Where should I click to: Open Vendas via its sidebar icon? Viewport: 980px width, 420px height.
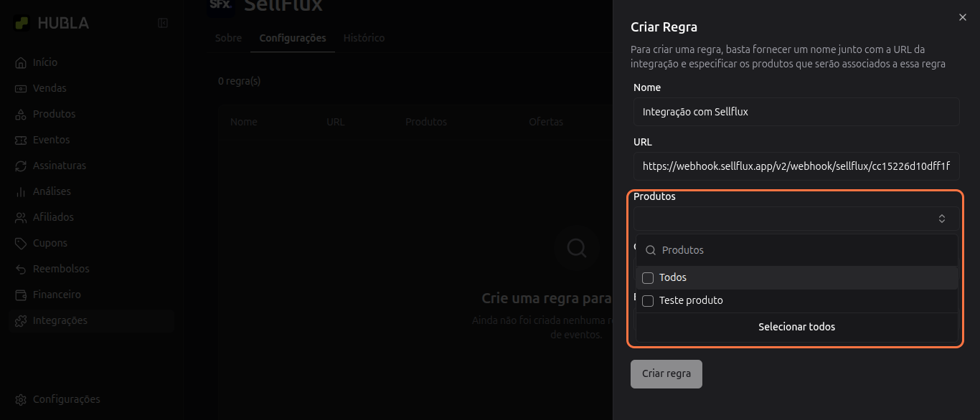tap(21, 89)
